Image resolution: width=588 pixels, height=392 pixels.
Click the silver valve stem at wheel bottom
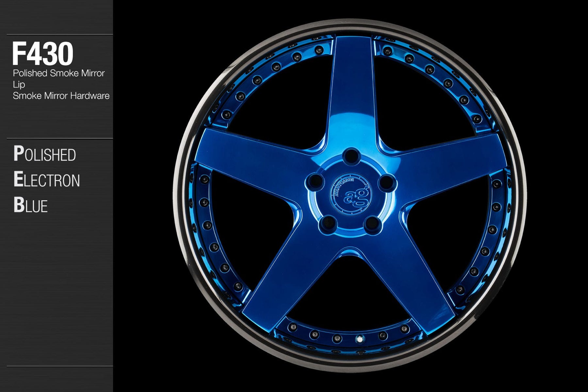pos(360,339)
